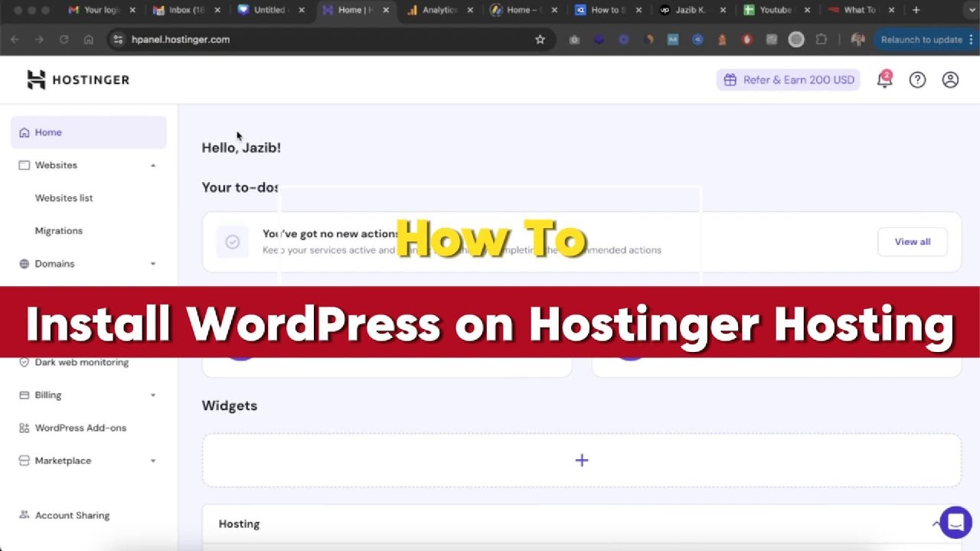Open Migrations in sidebar
The image size is (980, 551).
click(x=59, y=231)
